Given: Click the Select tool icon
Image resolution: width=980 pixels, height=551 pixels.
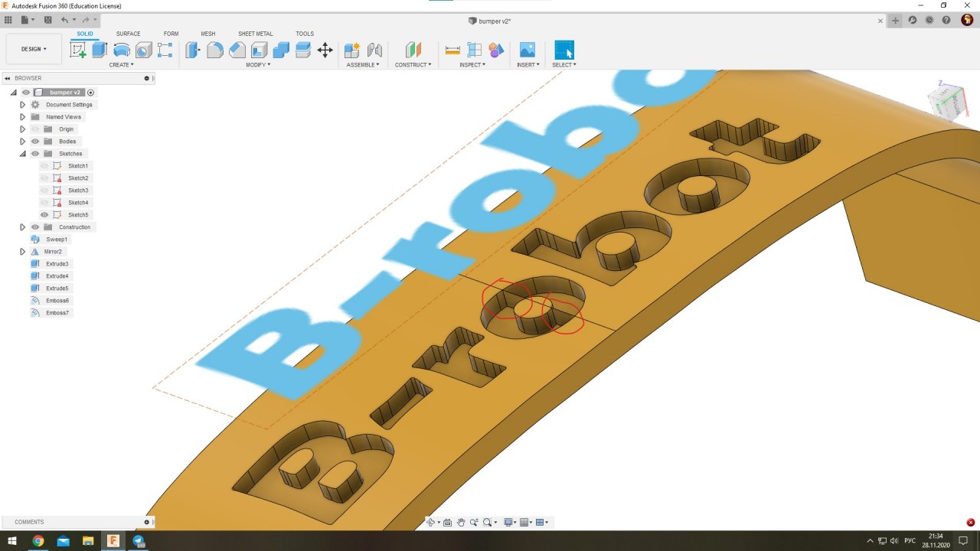Looking at the screenshot, I should tap(563, 51).
